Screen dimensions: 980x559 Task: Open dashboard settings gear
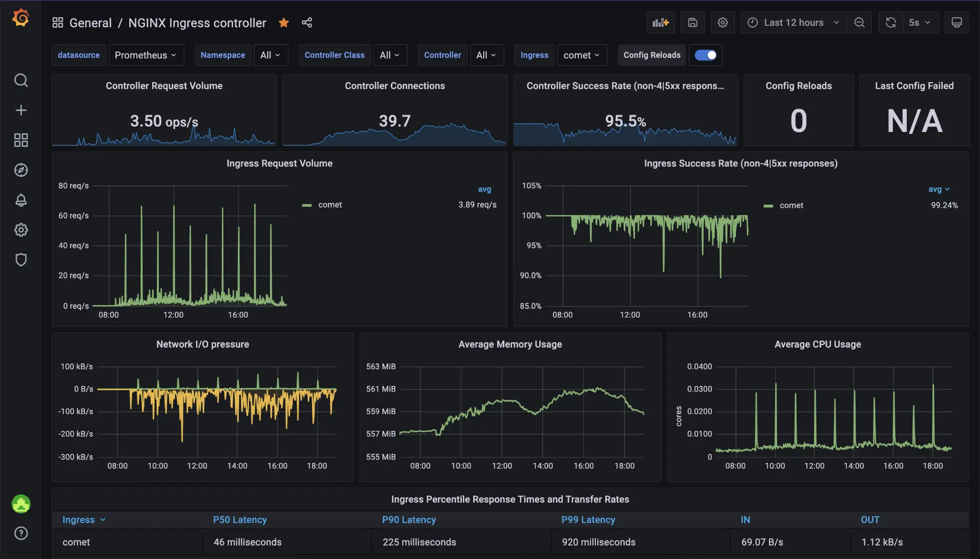coord(722,22)
